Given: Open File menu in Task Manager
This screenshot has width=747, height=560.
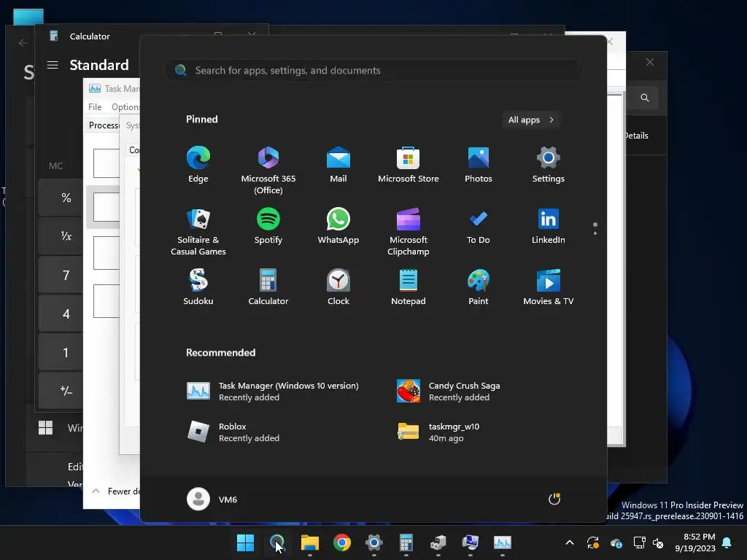Looking at the screenshot, I should [x=95, y=107].
